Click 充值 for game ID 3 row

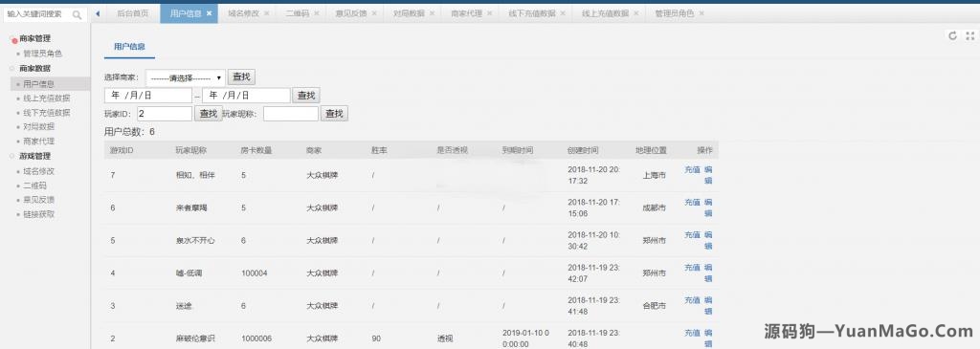(x=692, y=300)
